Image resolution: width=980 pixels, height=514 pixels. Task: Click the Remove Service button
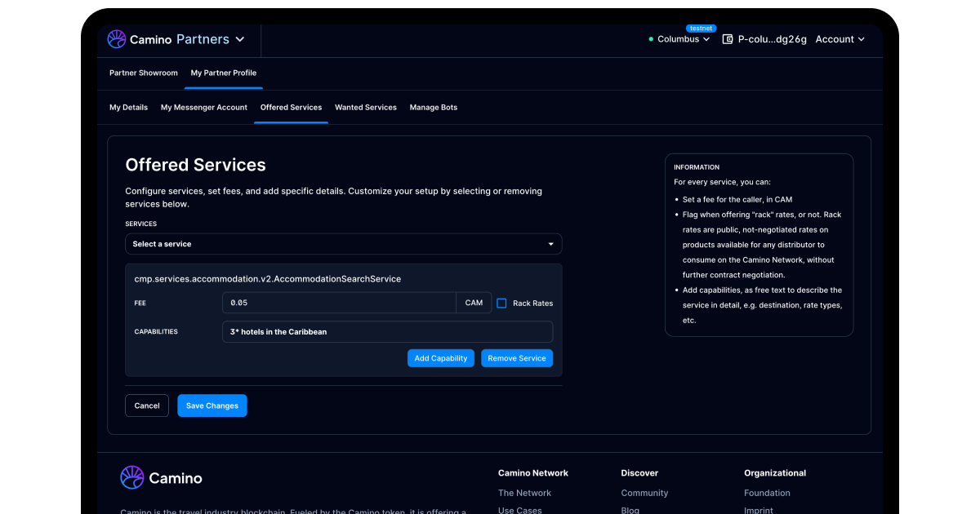coord(517,358)
